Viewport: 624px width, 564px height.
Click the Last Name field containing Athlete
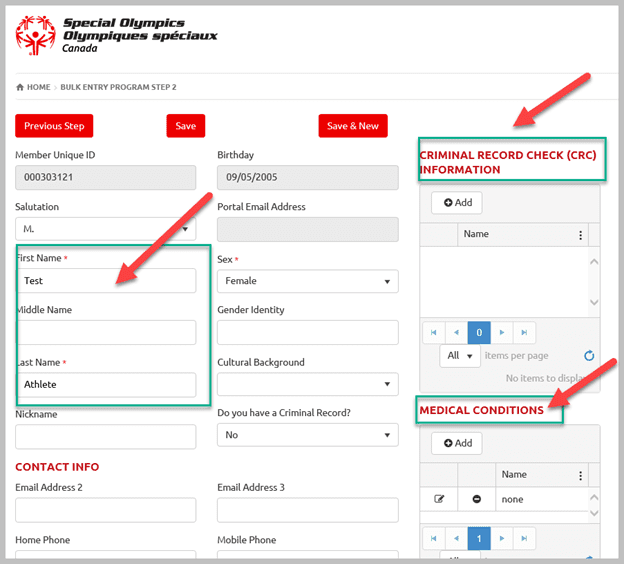[107, 384]
